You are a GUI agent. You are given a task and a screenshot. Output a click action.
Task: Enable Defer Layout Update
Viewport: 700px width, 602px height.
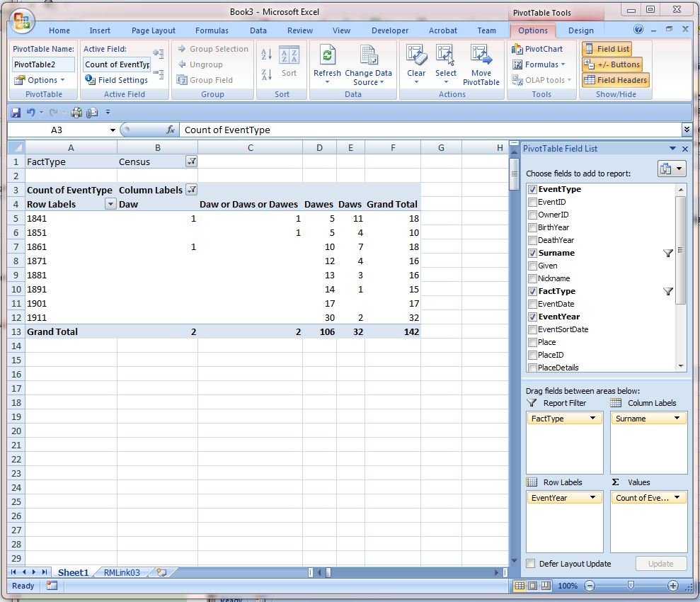(530, 564)
